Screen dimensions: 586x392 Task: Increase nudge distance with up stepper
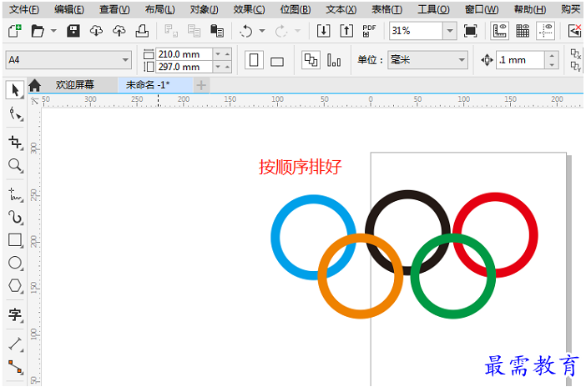click(552, 56)
